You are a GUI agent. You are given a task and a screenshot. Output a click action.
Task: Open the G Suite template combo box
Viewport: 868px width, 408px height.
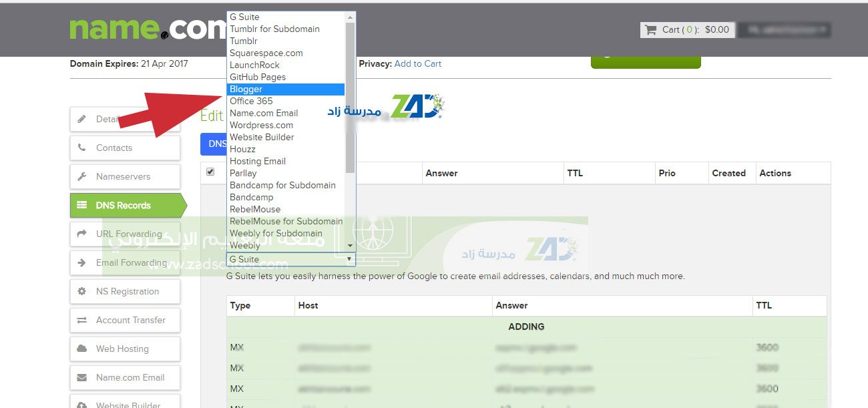click(291, 259)
